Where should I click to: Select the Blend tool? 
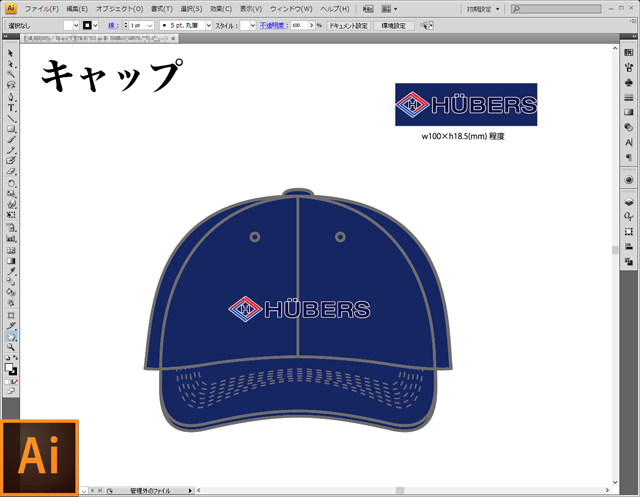(11, 282)
